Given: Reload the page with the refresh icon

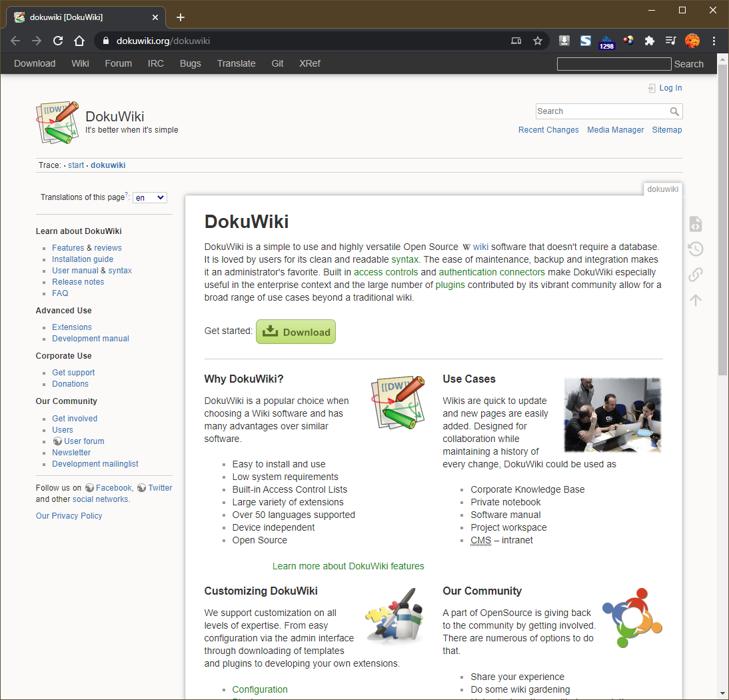Looking at the screenshot, I should click(x=58, y=41).
